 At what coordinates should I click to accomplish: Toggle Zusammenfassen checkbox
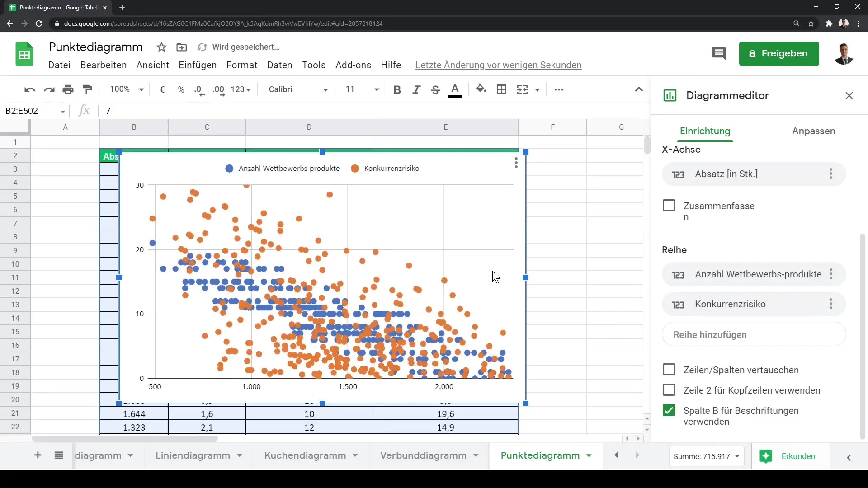click(669, 206)
